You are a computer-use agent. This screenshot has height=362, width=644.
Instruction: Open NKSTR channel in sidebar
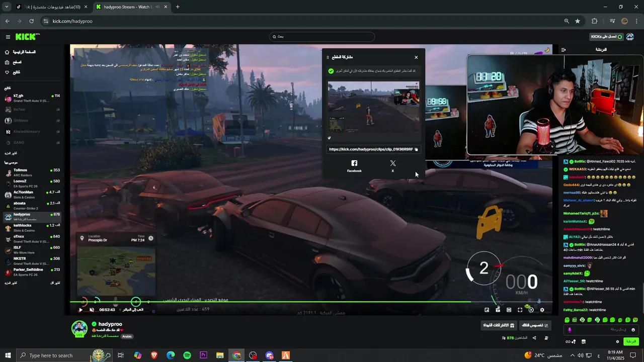(x=32, y=261)
